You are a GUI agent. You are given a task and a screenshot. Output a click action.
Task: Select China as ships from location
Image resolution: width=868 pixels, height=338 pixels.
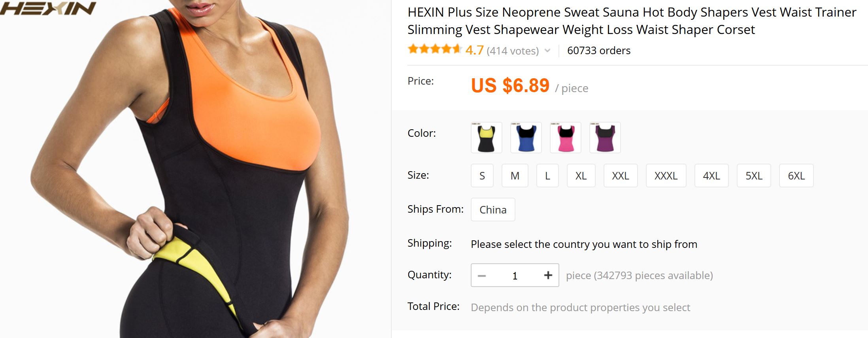pos(493,210)
